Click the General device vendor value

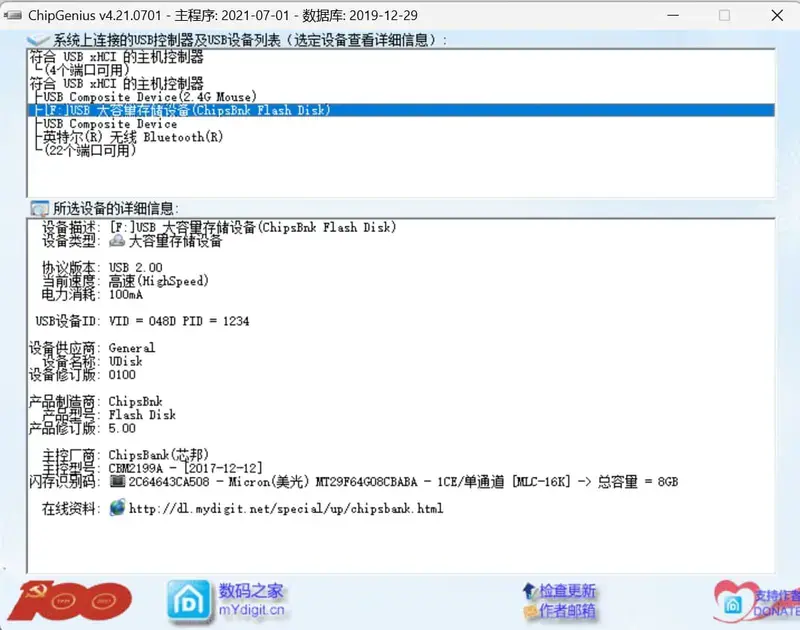tap(132, 348)
